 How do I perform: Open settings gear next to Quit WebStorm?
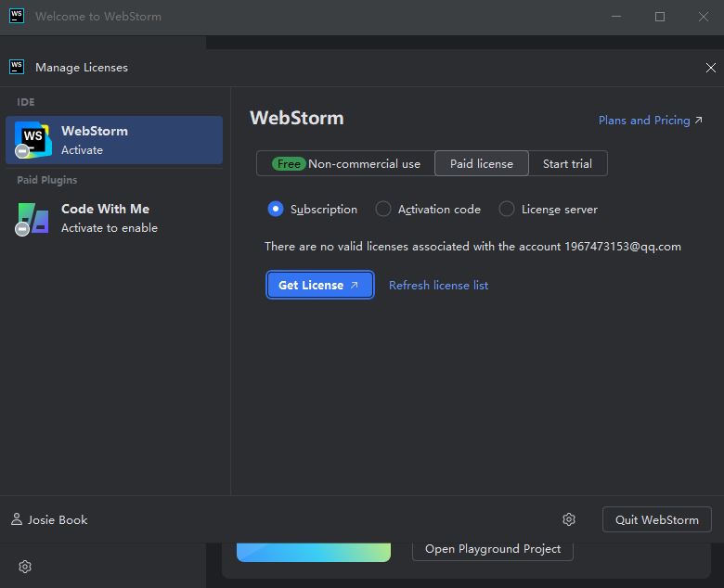pyautogui.click(x=569, y=519)
